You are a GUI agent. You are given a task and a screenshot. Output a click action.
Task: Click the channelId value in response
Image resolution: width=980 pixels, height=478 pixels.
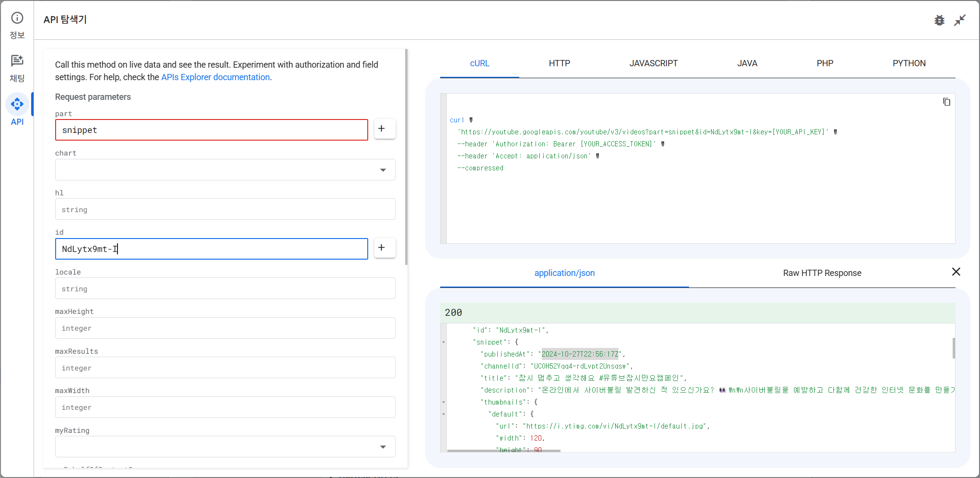(x=579, y=366)
